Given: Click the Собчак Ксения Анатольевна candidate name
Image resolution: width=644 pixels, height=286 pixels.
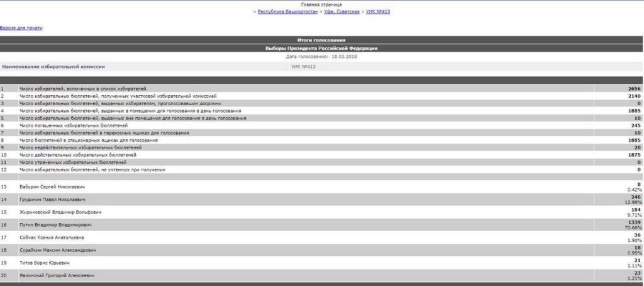Looking at the screenshot, I should pos(52,237).
